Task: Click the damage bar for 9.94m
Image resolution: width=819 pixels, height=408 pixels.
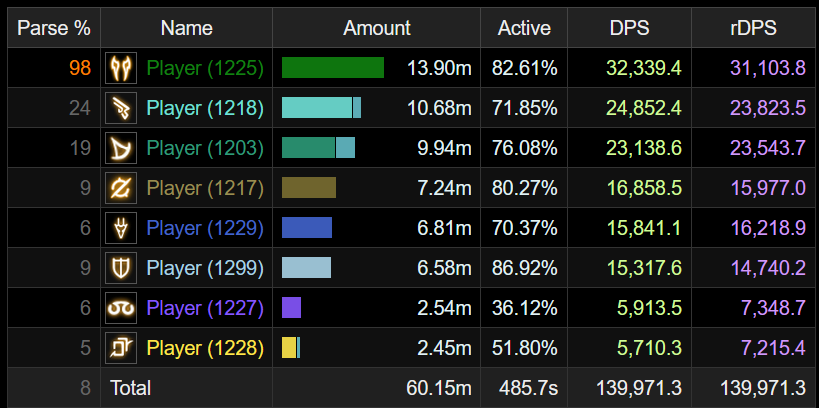Action: tap(318, 148)
